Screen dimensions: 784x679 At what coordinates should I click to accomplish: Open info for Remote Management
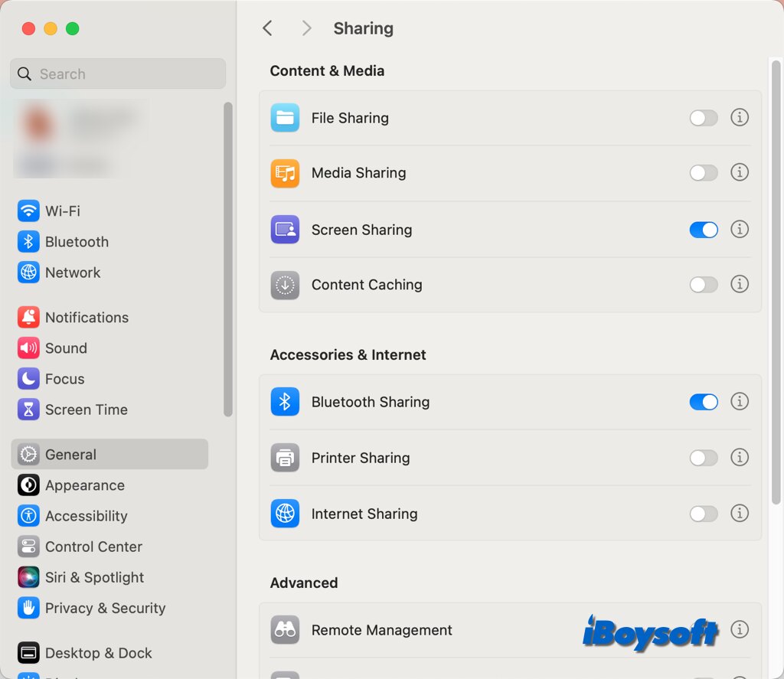(x=740, y=629)
